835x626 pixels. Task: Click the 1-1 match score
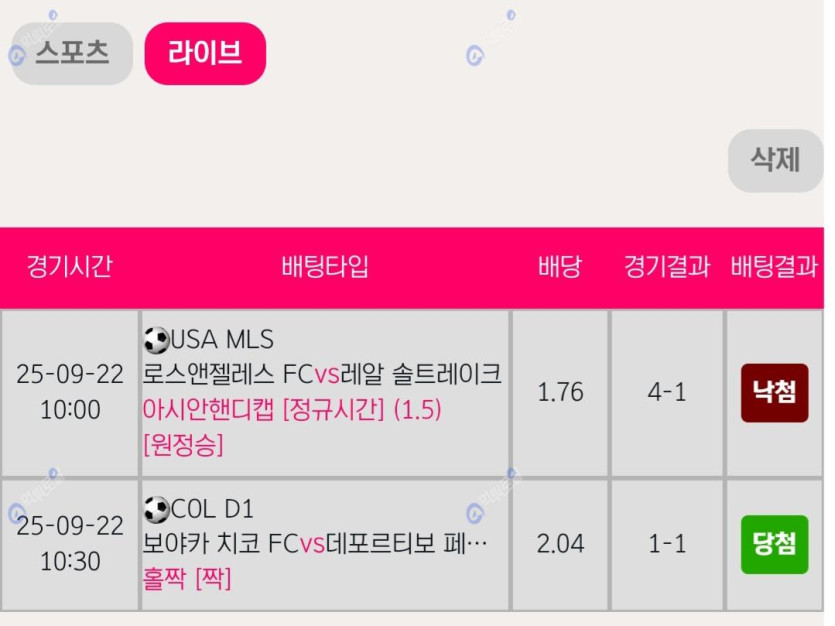667,545
